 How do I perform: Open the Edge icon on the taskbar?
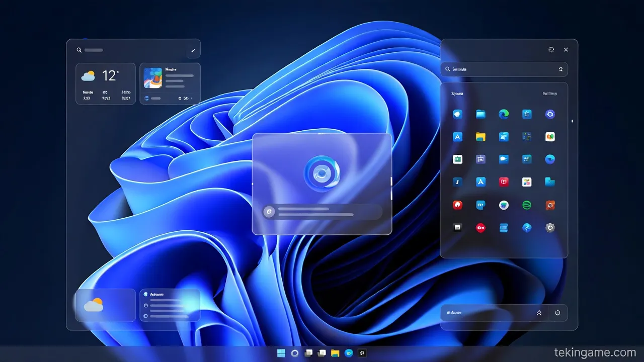coord(348,353)
